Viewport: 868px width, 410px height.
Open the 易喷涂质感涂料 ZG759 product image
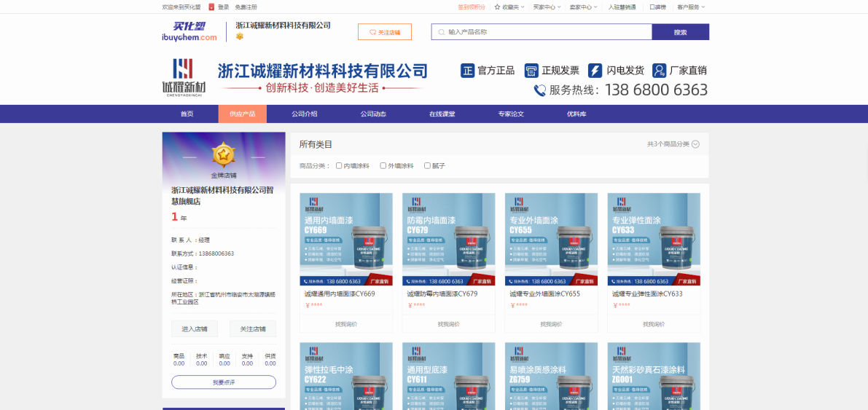(x=552, y=377)
